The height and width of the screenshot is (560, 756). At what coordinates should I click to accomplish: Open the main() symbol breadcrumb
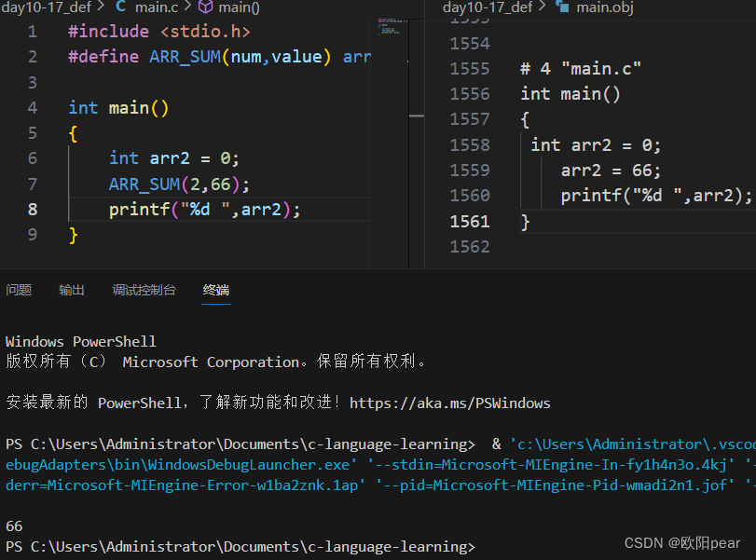pos(240,7)
